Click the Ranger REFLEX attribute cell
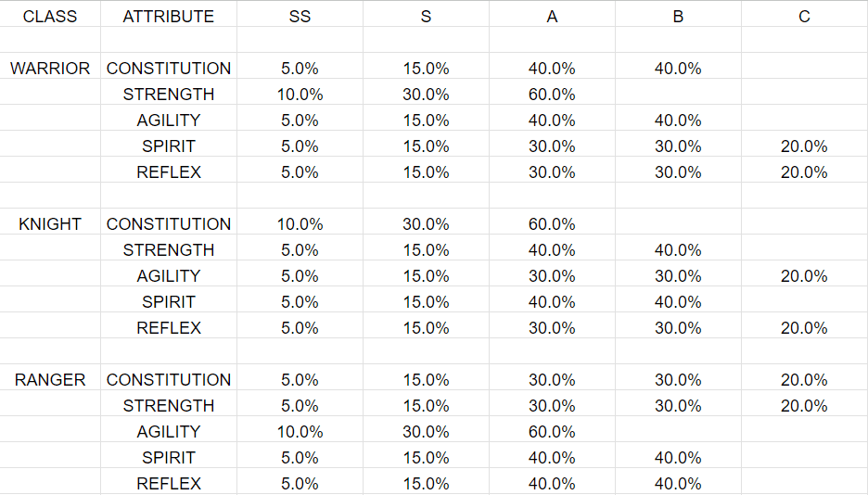Image resolution: width=868 pixels, height=495 pixels. 168,483
